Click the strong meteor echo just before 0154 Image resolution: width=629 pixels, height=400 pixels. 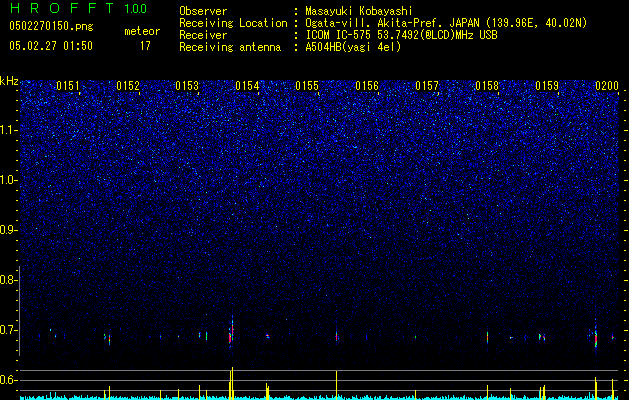coord(231,331)
